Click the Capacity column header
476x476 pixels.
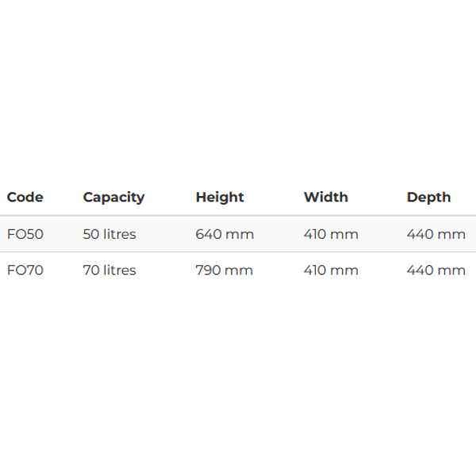113,198
